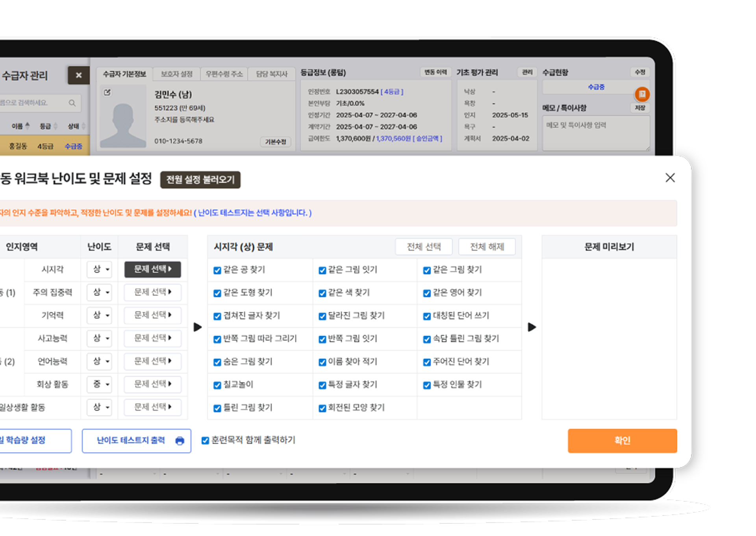Image resolution: width=756 pixels, height=536 pixels.
Task: Click the profile photo edit icon
Action: click(x=107, y=93)
